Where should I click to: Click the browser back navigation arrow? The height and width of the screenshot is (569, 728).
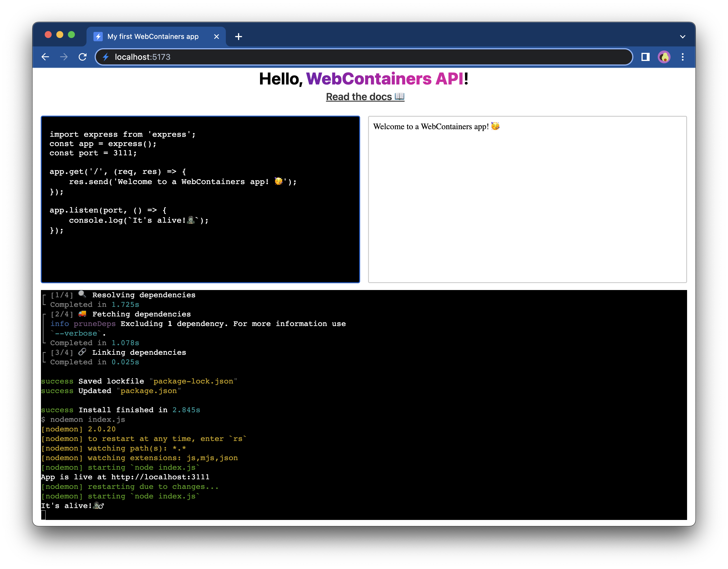pos(46,57)
